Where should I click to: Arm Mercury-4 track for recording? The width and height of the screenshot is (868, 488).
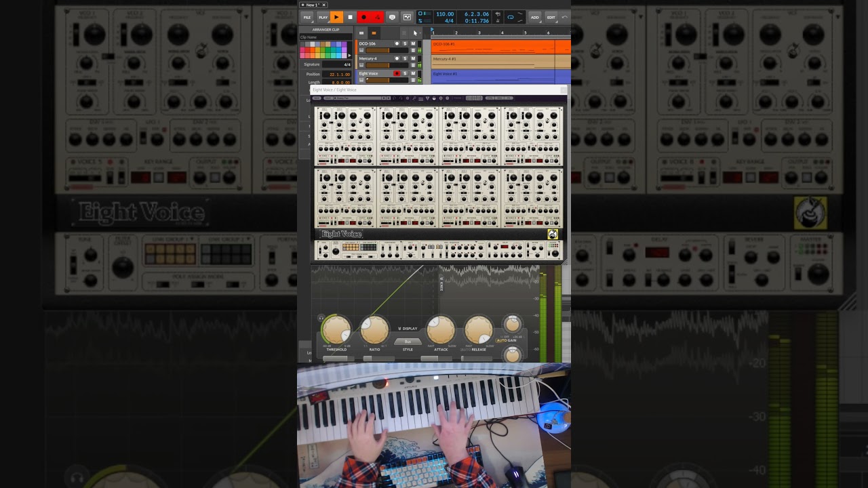coord(397,58)
